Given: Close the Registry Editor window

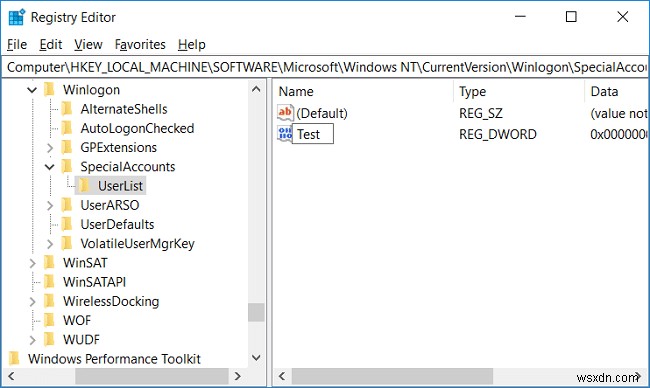Looking at the screenshot, I should pos(623,17).
